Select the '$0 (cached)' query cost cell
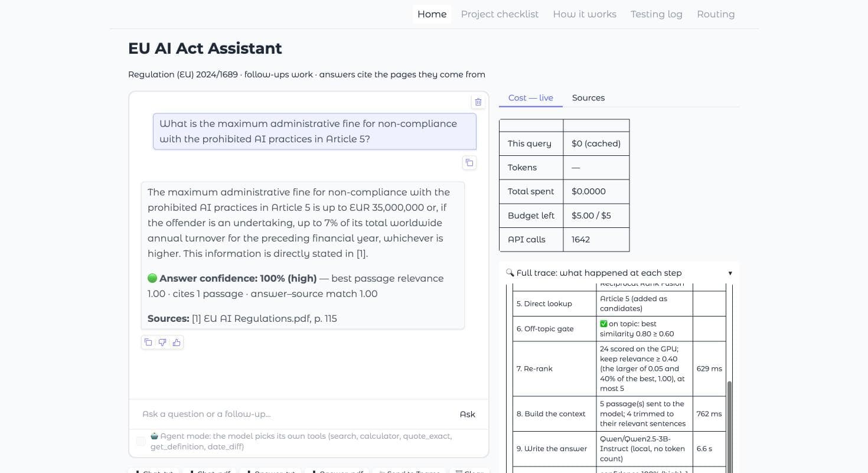The height and width of the screenshot is (473, 868). [x=596, y=143]
